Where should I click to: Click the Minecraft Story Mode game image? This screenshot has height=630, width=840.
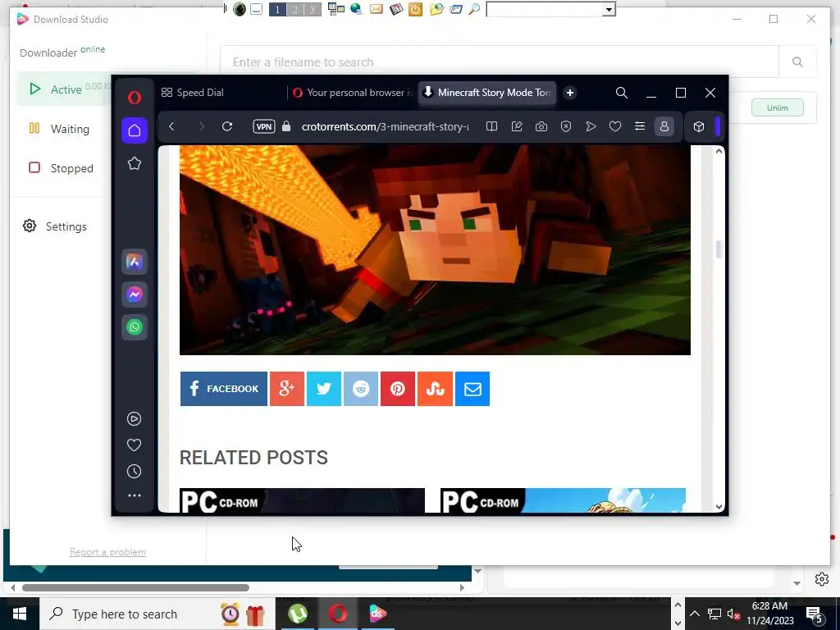click(435, 250)
